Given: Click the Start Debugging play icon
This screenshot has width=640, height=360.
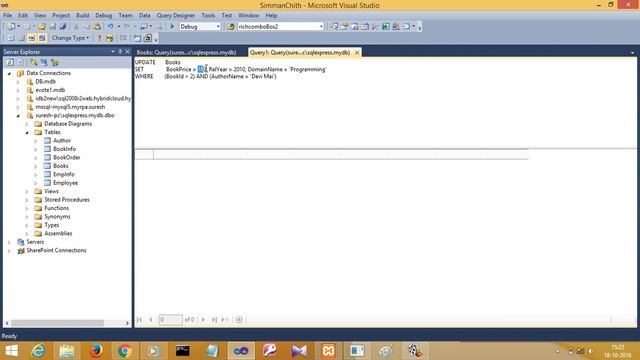Looking at the screenshot, I should (172, 27).
